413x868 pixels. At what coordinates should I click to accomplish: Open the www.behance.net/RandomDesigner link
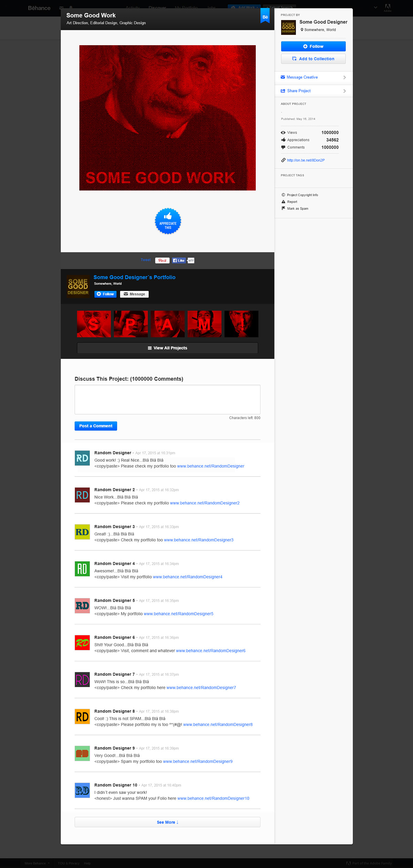click(x=211, y=466)
